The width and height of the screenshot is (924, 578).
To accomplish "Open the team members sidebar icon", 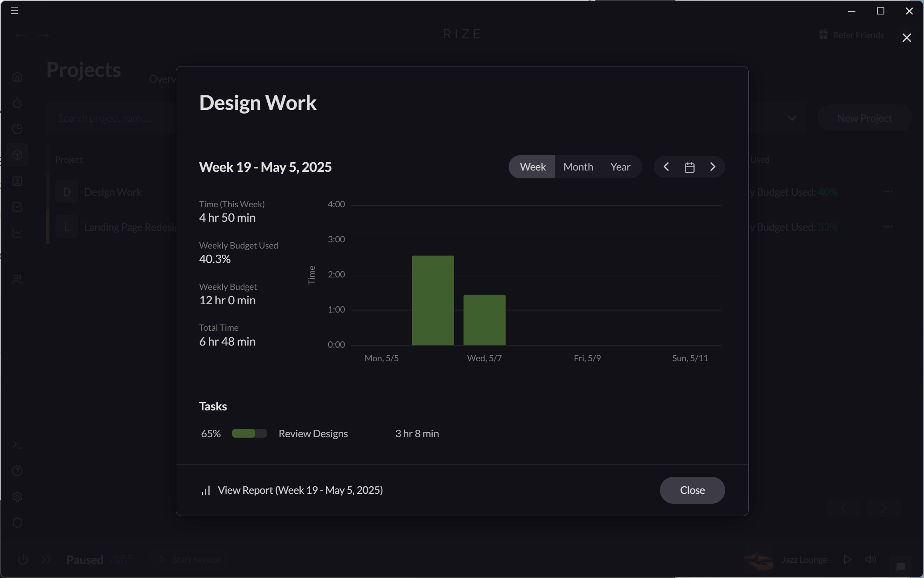I will point(17,279).
